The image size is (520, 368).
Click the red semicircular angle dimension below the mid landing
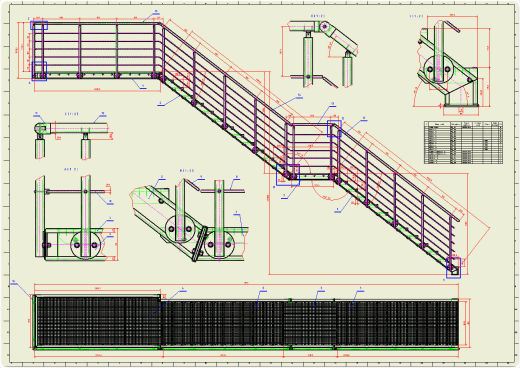coord(325,188)
